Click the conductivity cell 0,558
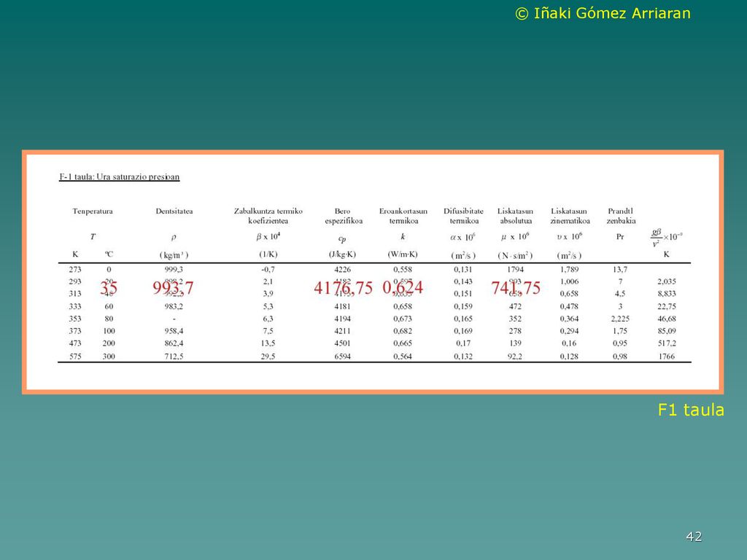The width and height of the screenshot is (747, 560). point(403,270)
